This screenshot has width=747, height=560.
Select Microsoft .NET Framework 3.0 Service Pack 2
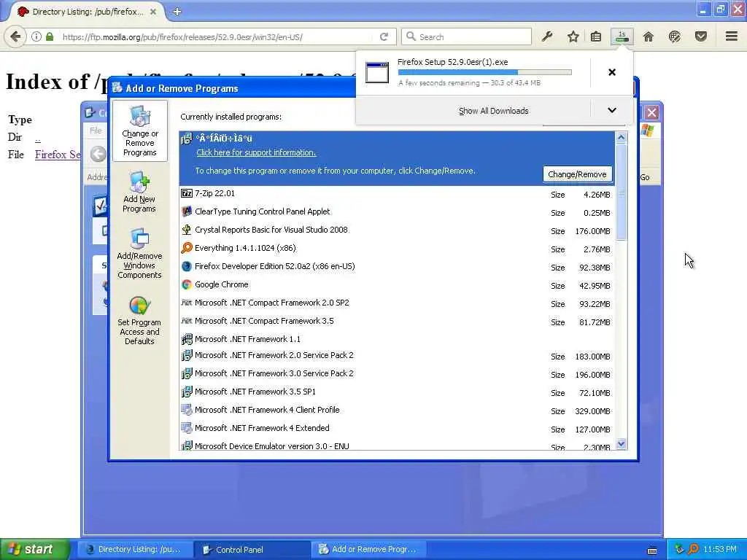(x=397, y=374)
